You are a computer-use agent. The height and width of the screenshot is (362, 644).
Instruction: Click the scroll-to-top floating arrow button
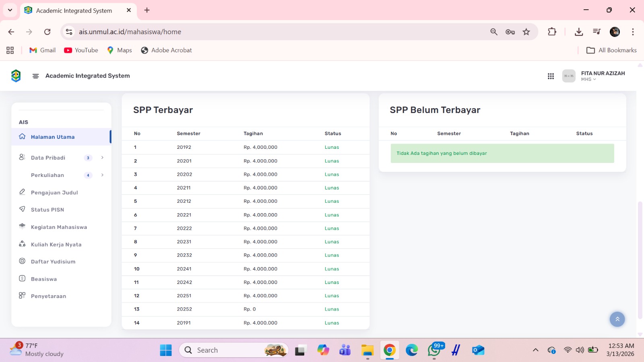(617, 319)
